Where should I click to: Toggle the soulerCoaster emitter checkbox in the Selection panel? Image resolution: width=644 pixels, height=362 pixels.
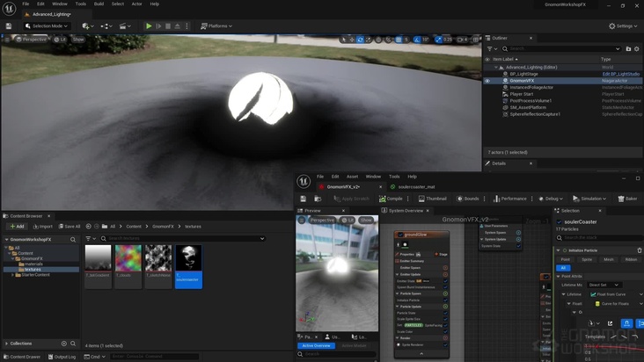560,221
